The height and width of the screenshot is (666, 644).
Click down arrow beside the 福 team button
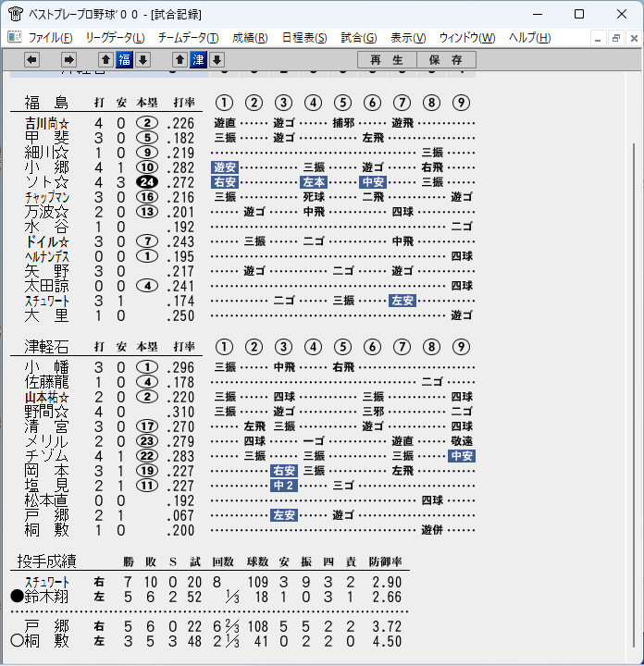[142, 60]
